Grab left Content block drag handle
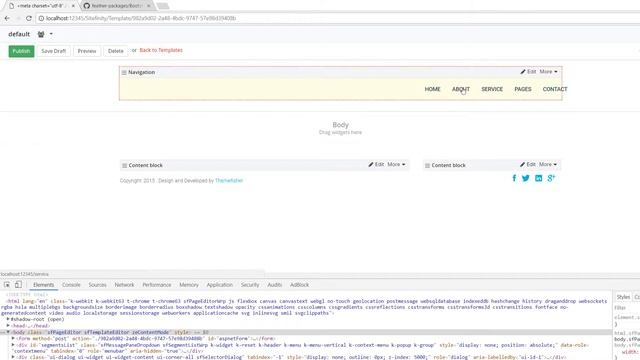This screenshot has width=640, height=360. 124,165
